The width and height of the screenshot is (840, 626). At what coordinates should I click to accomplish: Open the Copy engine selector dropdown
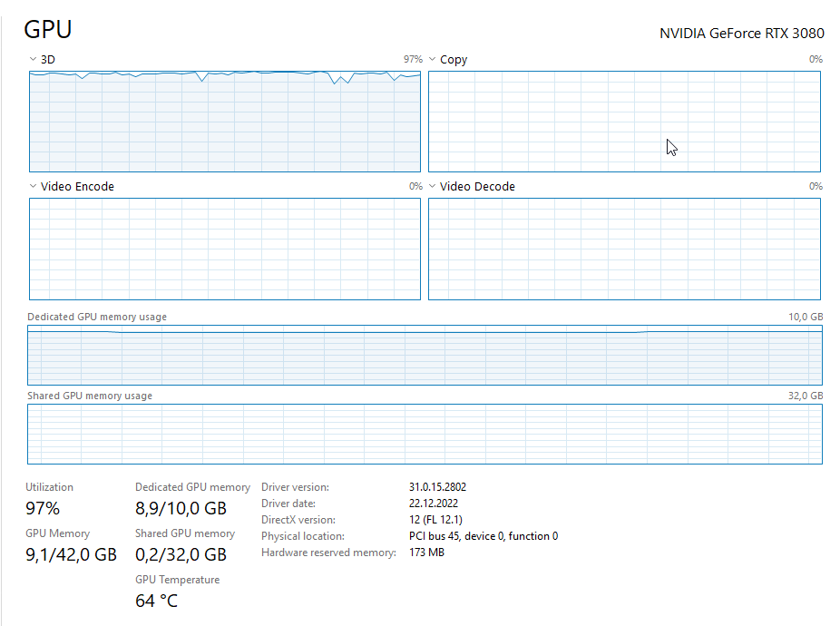[x=446, y=60]
